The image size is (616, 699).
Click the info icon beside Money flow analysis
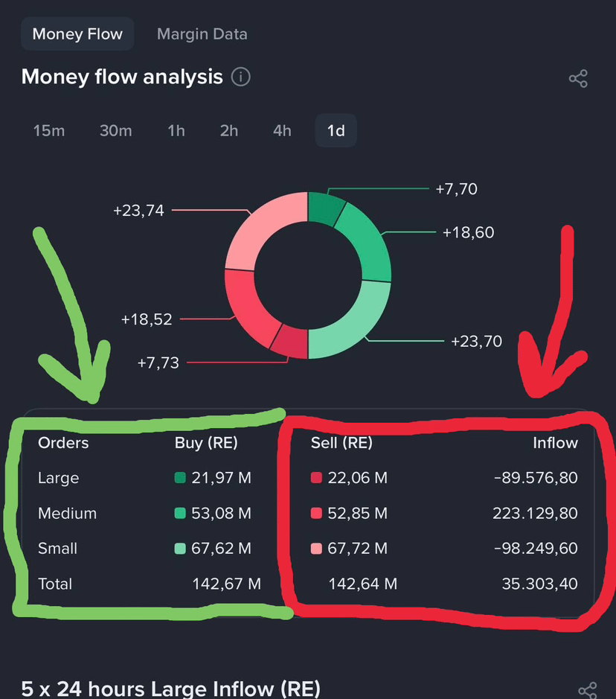pyautogui.click(x=240, y=77)
